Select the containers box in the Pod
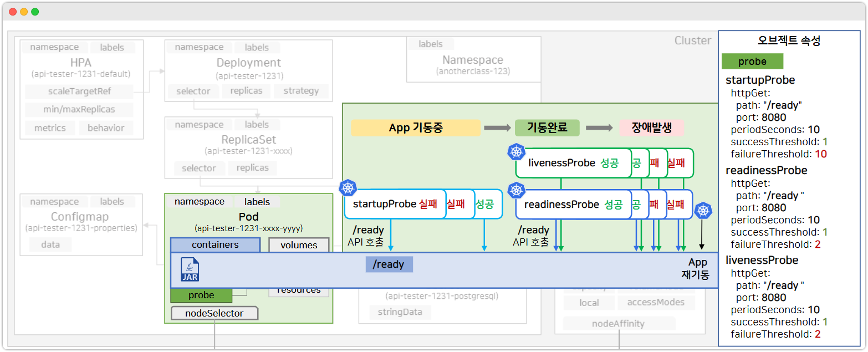Viewport: 868px width, 352px height. [x=215, y=245]
